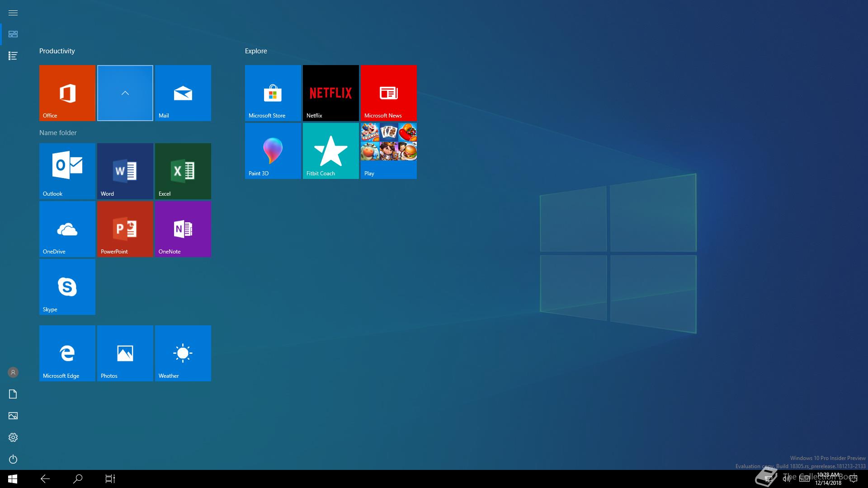Image resolution: width=868 pixels, height=488 pixels.
Task: Launch the Skype tile
Action: 67,287
